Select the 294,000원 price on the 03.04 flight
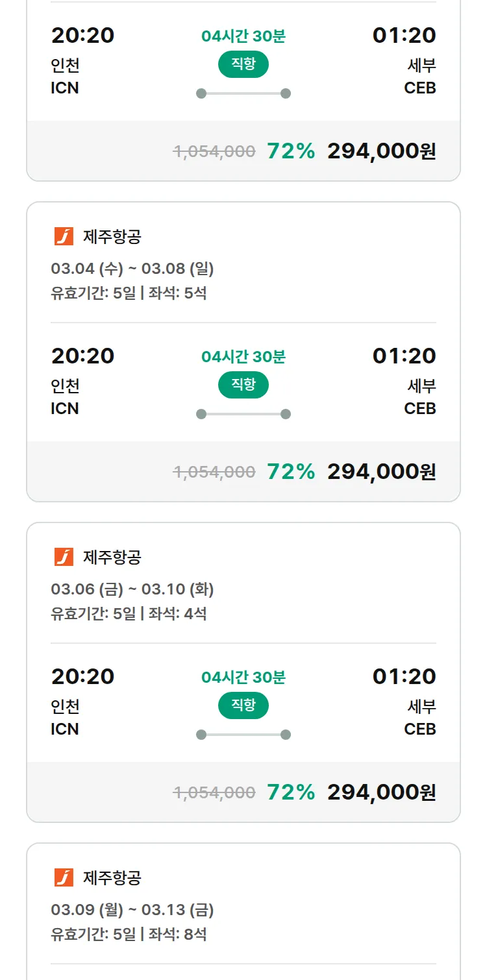 point(381,472)
